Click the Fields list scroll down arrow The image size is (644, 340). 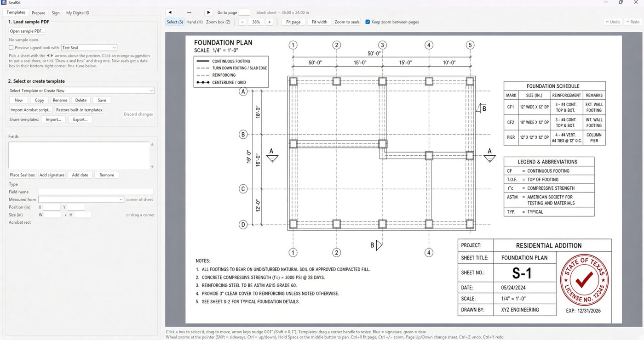click(x=152, y=166)
